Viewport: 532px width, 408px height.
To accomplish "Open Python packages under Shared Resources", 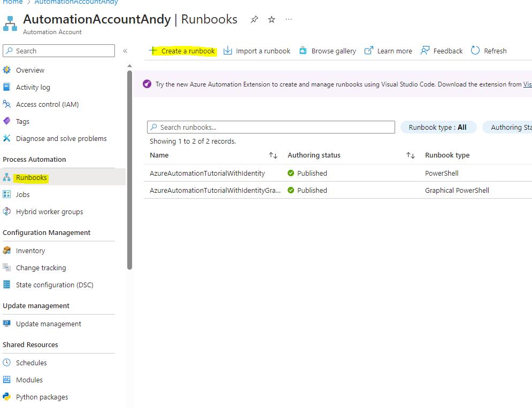I will click(x=42, y=397).
